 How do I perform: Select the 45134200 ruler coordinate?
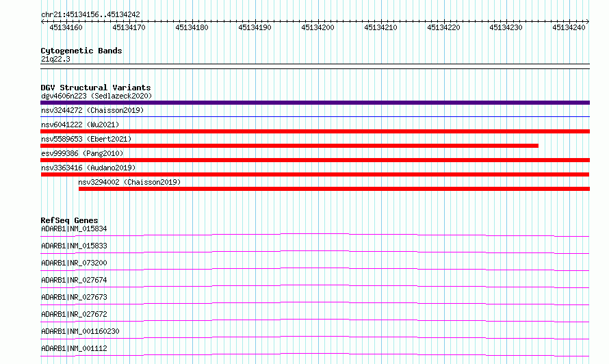318,27
